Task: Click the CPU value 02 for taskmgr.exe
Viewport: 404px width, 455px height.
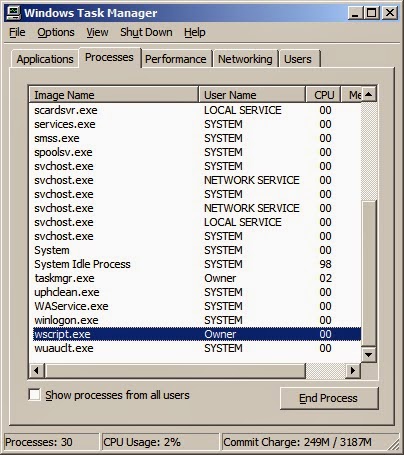Action: [x=325, y=278]
